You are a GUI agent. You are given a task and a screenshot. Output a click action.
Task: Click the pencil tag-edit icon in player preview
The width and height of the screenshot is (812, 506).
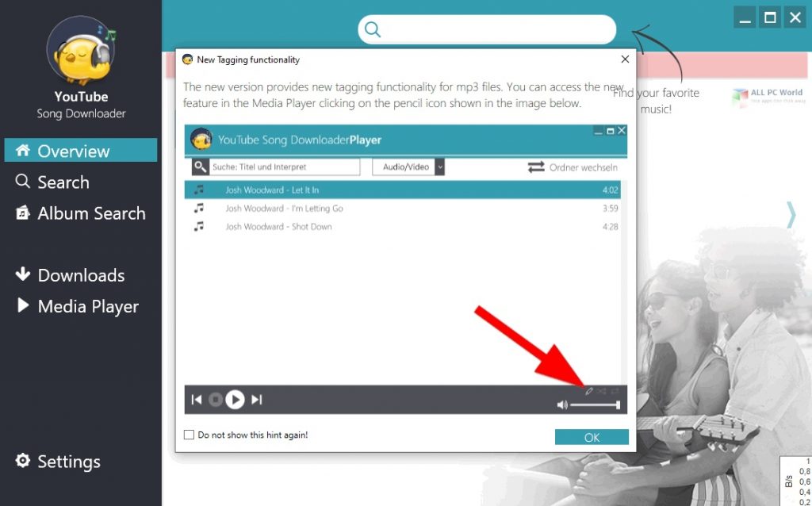[589, 392]
